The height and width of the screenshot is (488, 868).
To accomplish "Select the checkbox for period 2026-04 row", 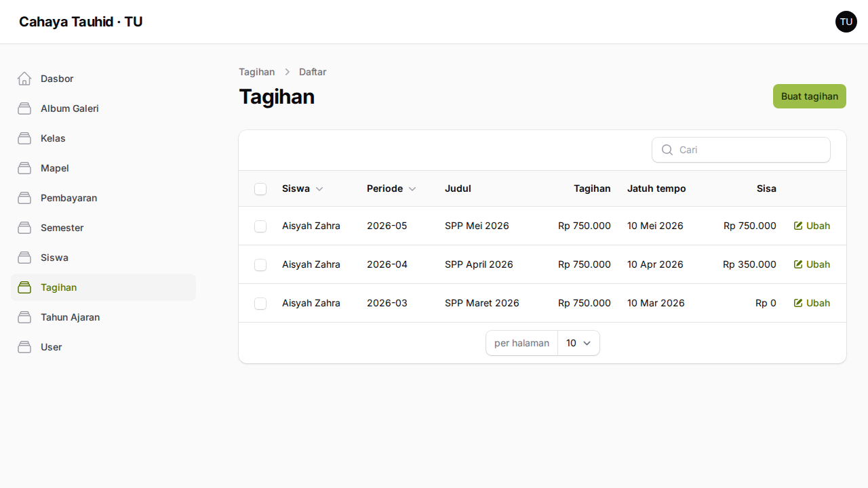I will click(260, 264).
